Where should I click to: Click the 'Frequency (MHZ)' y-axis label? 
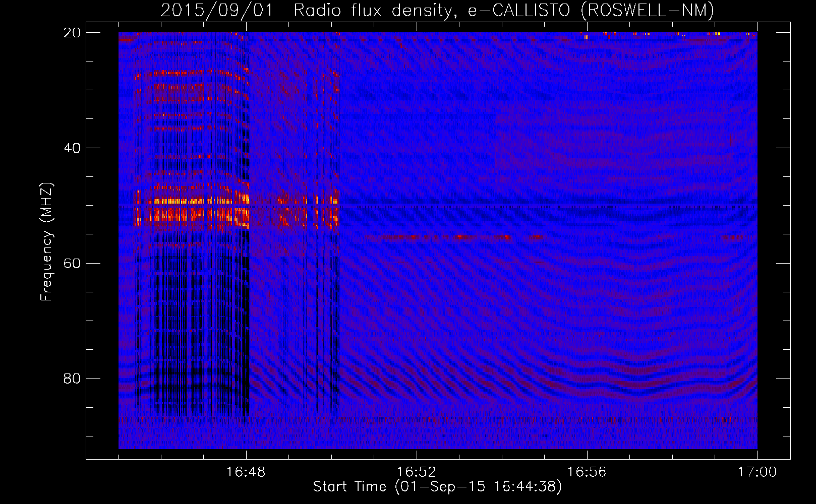(46, 242)
